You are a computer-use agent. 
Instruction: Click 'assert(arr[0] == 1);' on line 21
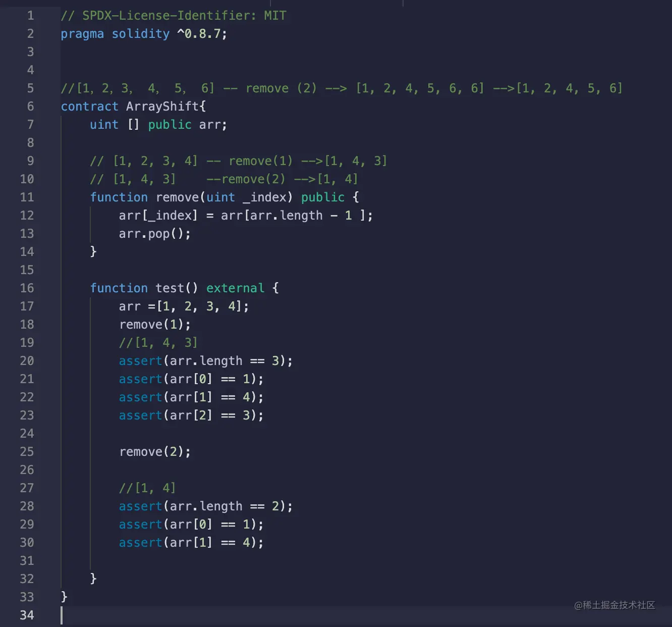(191, 379)
